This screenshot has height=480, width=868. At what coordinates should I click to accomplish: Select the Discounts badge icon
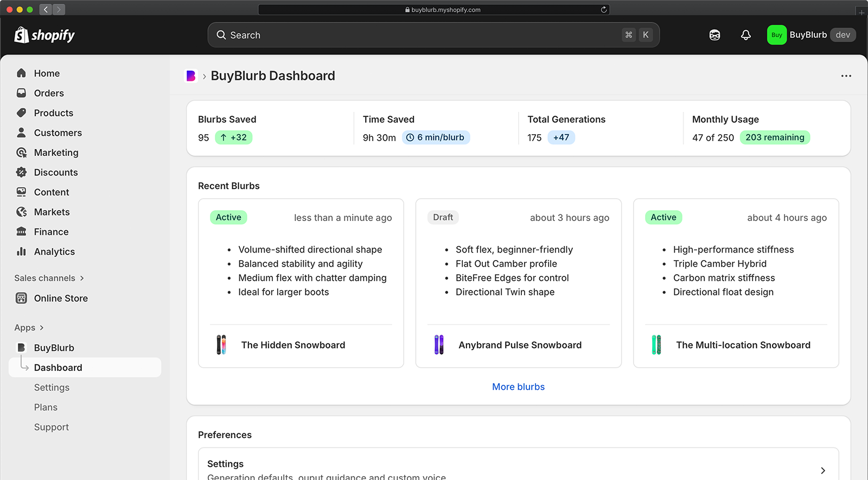coord(21,172)
